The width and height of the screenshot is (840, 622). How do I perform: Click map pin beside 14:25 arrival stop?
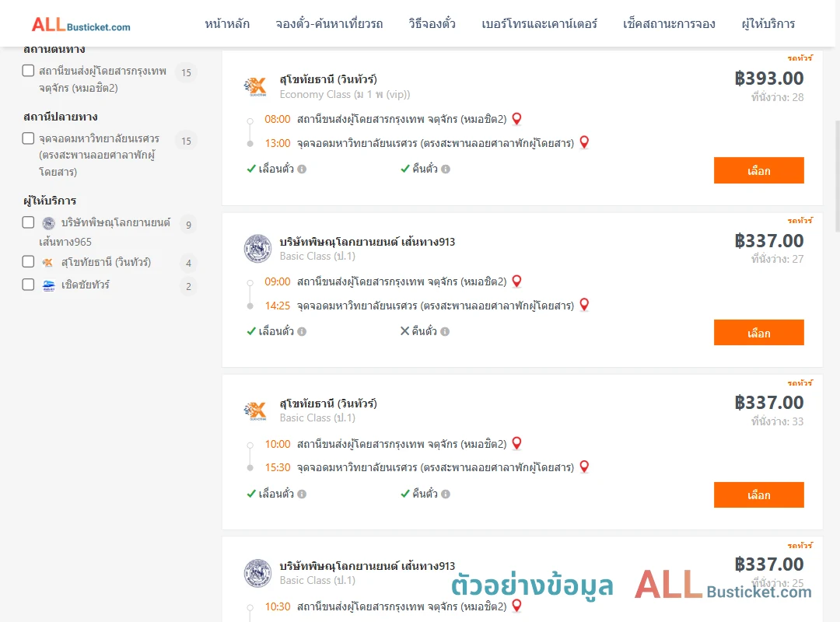(584, 305)
